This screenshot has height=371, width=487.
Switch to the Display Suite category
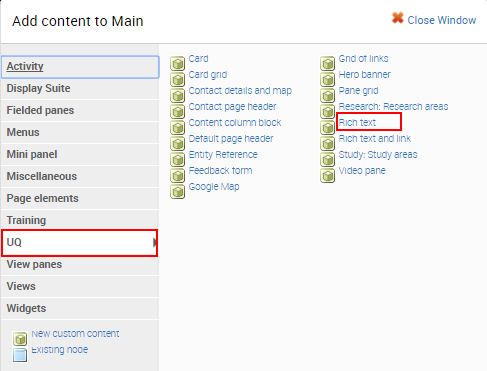(80, 88)
